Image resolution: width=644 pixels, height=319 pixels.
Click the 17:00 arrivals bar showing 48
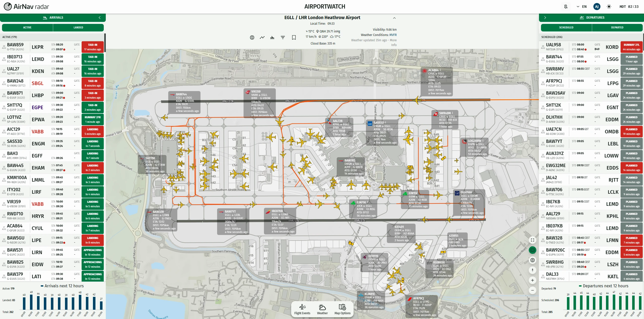80,302
